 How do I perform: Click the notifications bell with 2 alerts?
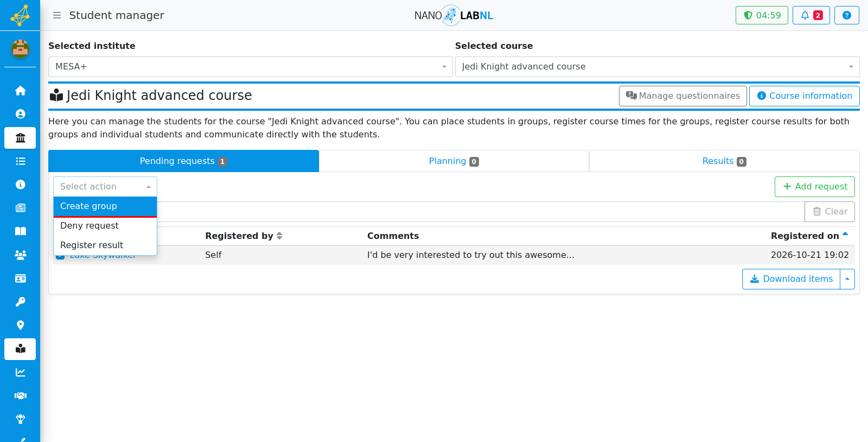click(811, 15)
